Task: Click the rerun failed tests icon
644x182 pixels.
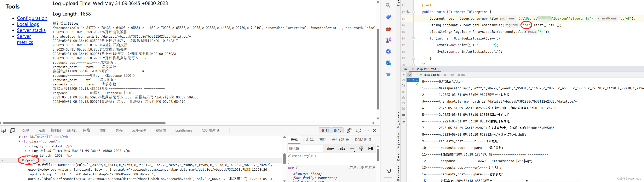Action: pos(403,80)
